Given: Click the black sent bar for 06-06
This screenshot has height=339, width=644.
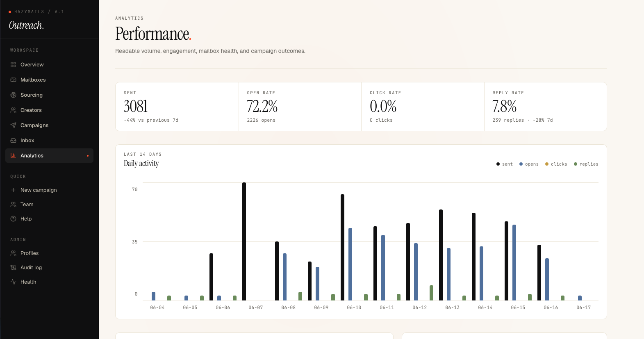Looking at the screenshot, I should pos(211,277).
